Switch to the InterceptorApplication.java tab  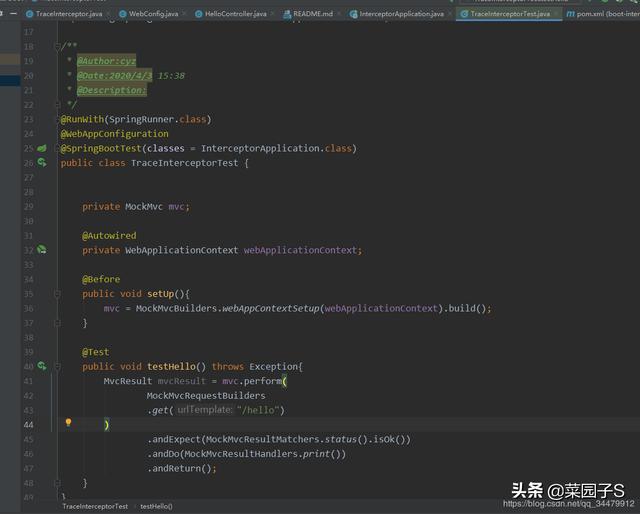(x=400, y=14)
